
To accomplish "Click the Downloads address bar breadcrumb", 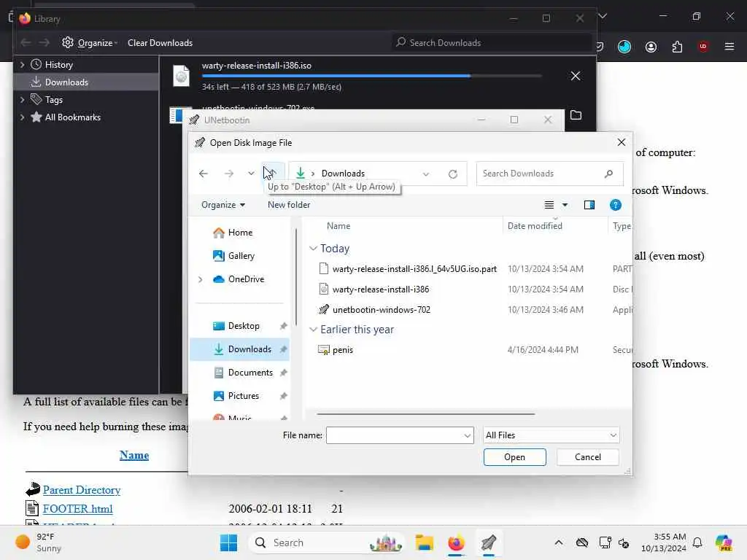I will point(343,174).
